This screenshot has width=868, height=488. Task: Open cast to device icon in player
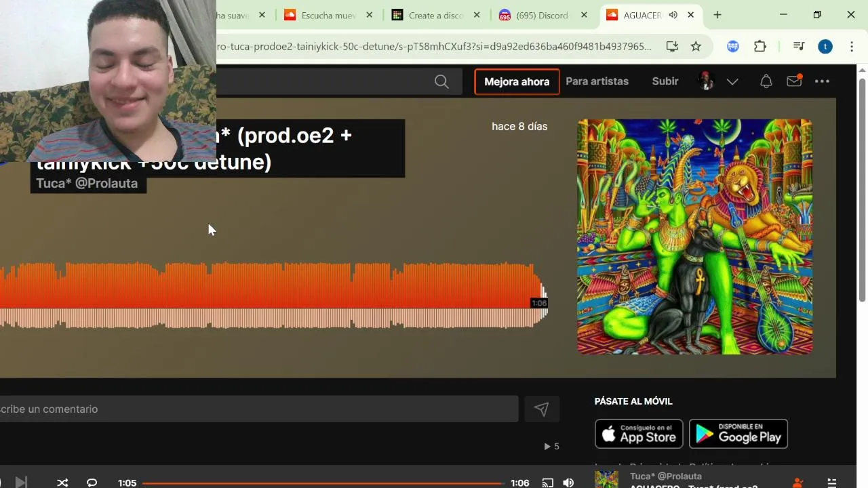547,483
